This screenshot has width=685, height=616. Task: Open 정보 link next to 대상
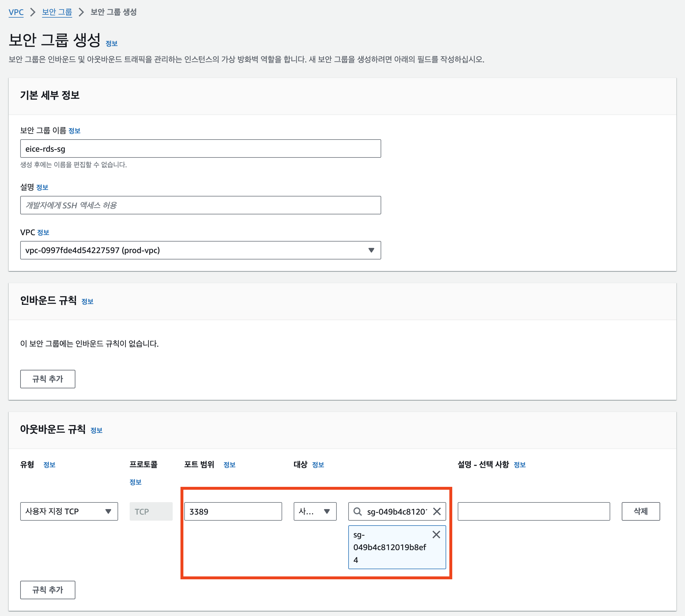pyautogui.click(x=318, y=465)
